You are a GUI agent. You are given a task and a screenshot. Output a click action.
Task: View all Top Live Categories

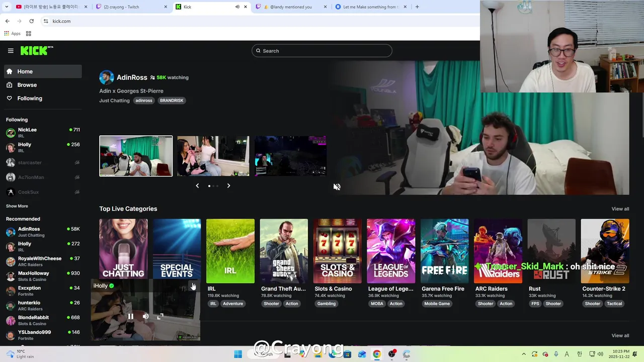pos(620,209)
